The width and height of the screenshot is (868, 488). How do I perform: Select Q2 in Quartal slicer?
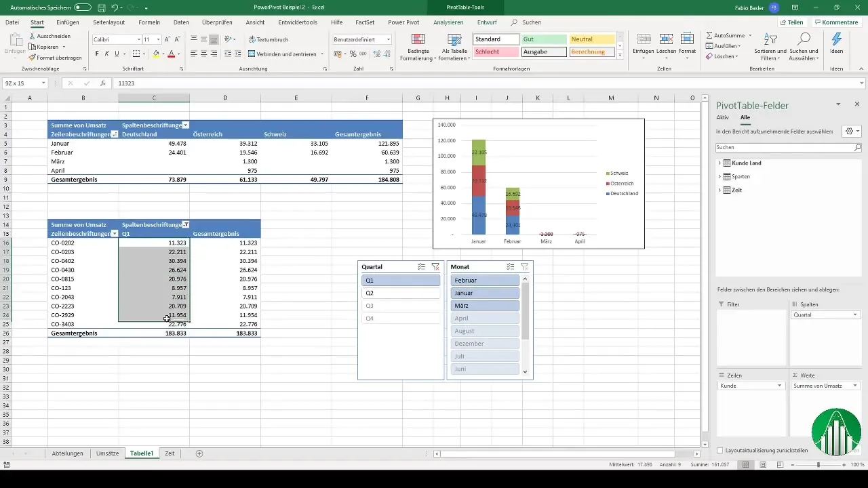[x=401, y=293]
